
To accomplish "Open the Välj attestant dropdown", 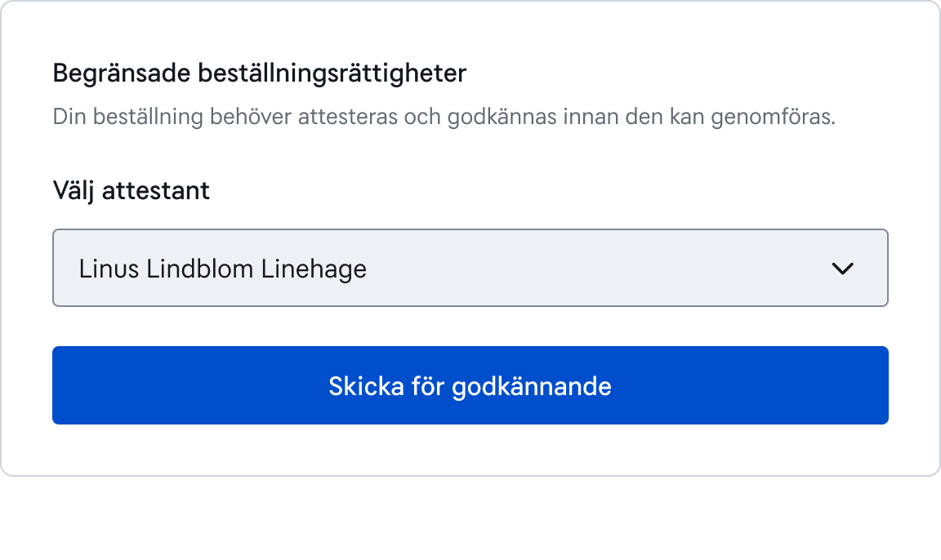I will 470,268.
